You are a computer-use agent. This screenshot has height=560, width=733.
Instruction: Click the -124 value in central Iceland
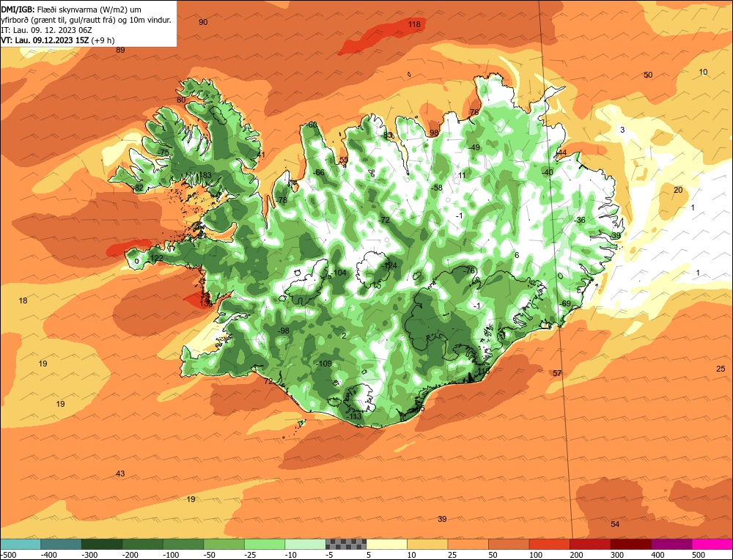click(388, 265)
